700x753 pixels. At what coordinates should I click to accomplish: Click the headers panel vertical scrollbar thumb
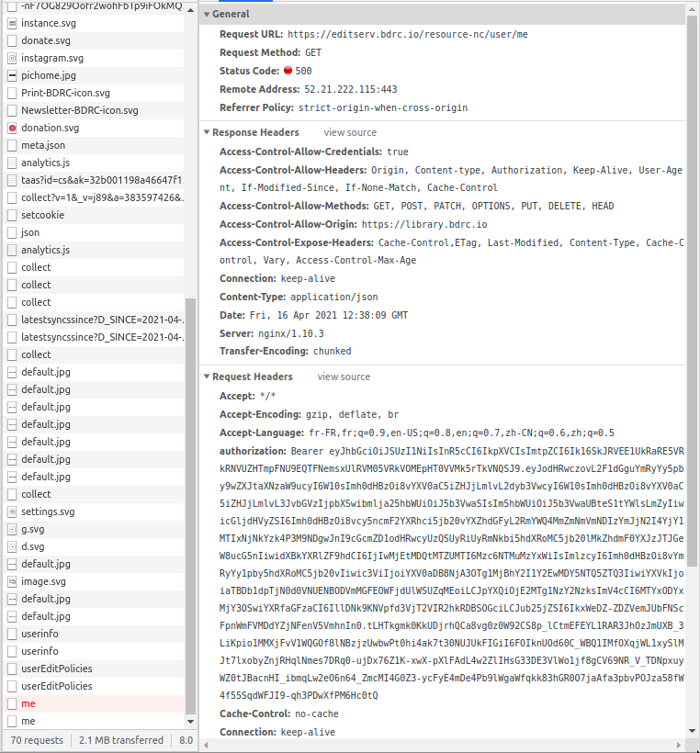click(x=692, y=290)
